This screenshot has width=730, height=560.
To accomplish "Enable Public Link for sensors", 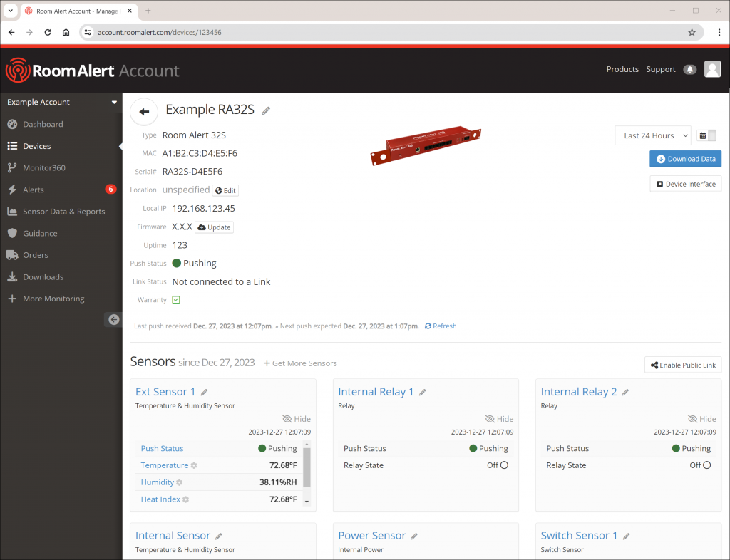I will (682, 364).
